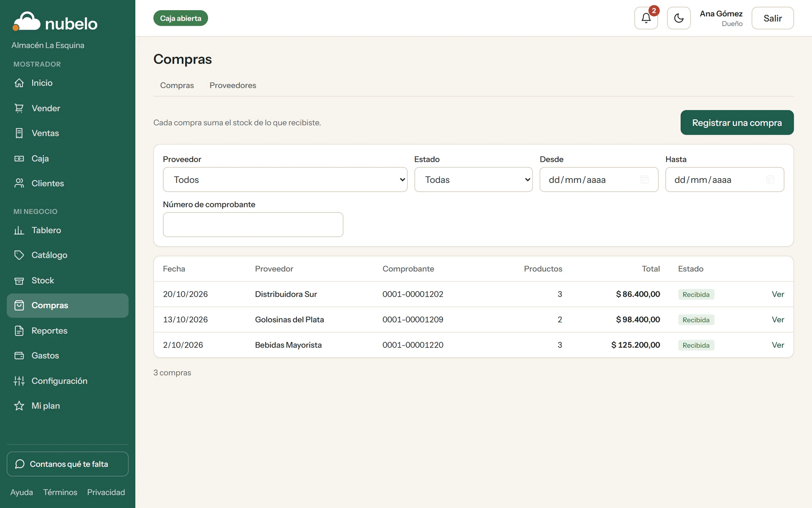Click the $ 125.200,00 total
Image resolution: width=812 pixels, height=508 pixels.
(x=635, y=345)
